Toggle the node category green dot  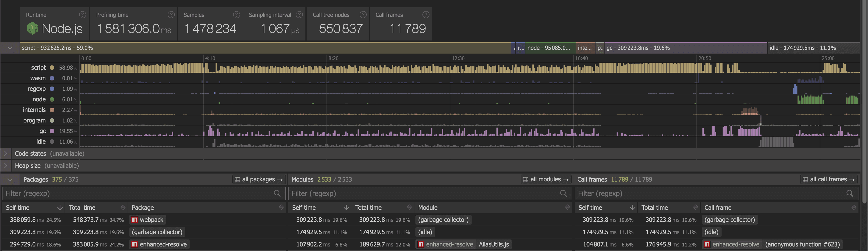(x=52, y=99)
